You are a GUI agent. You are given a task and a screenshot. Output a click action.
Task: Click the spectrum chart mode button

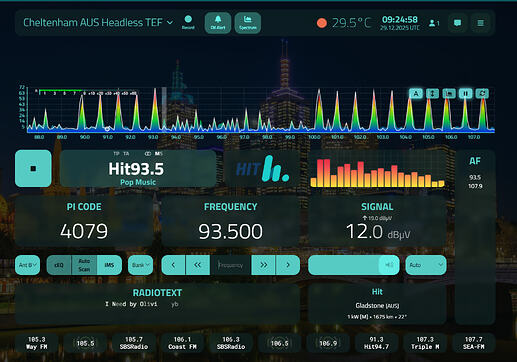449,94
